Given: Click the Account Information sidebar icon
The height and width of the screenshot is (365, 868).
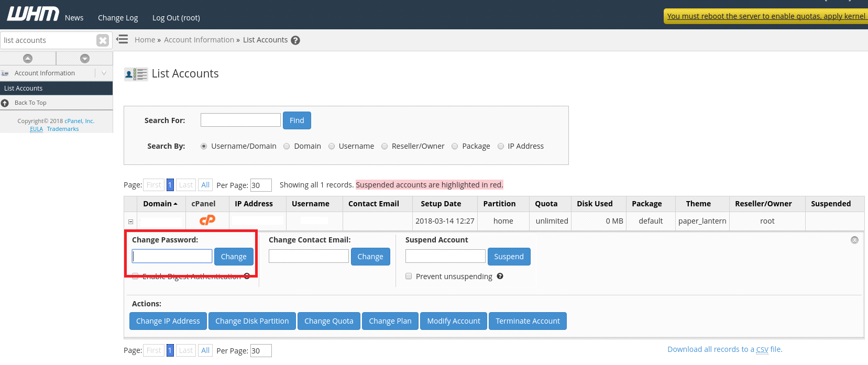Looking at the screenshot, I should (5, 73).
